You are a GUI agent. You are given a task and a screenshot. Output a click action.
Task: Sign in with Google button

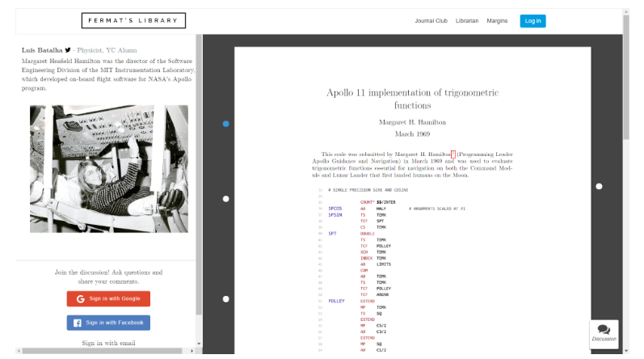[x=108, y=298]
